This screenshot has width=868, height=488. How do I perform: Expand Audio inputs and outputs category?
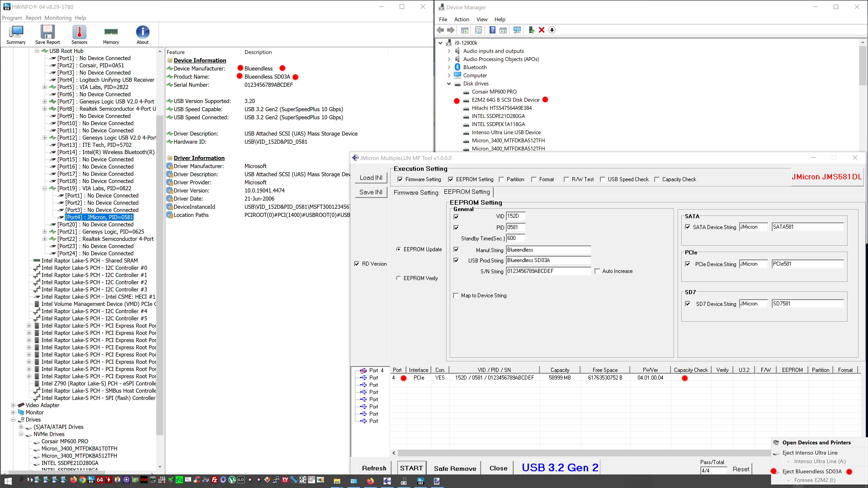coord(448,51)
